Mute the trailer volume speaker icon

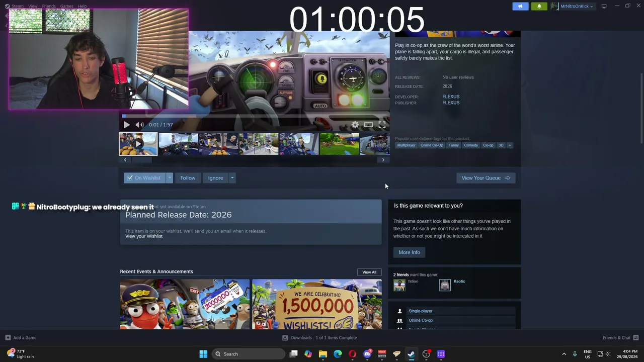(x=139, y=125)
